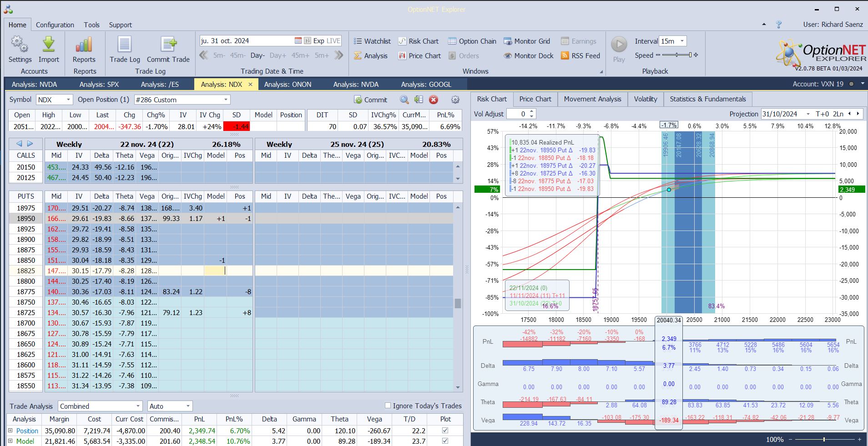
Task: Open the Volatility chart tab
Action: [x=646, y=99]
